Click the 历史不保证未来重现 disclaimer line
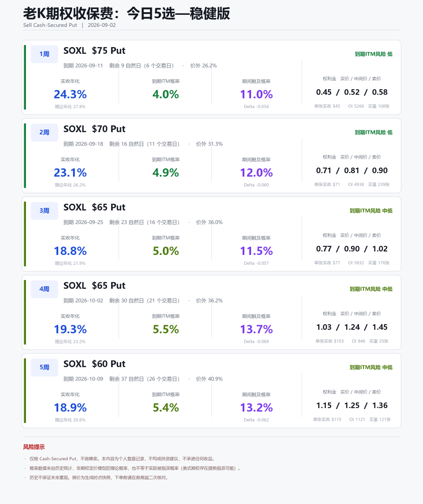This screenshot has width=423, height=504. (99, 478)
